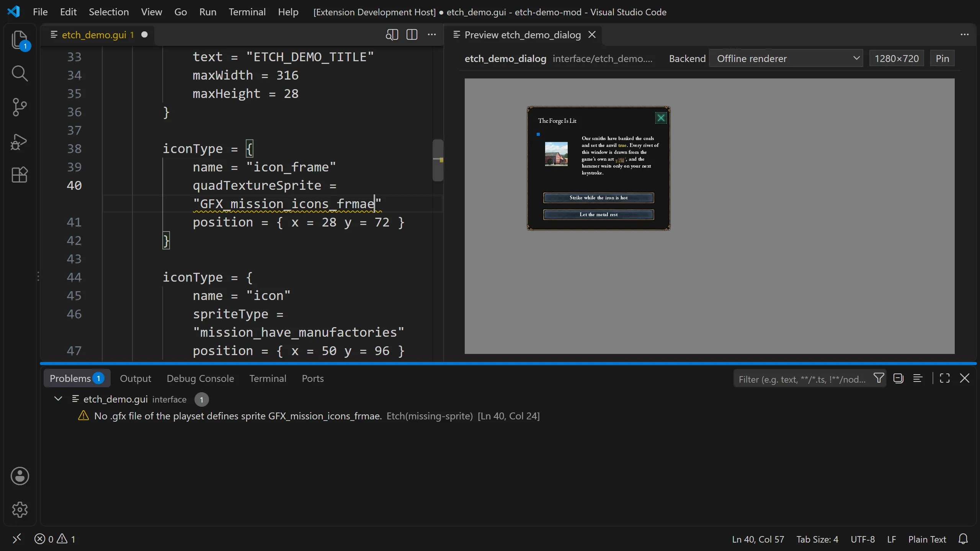
Task: Open Run and Debug view
Action: pyautogui.click(x=20, y=141)
